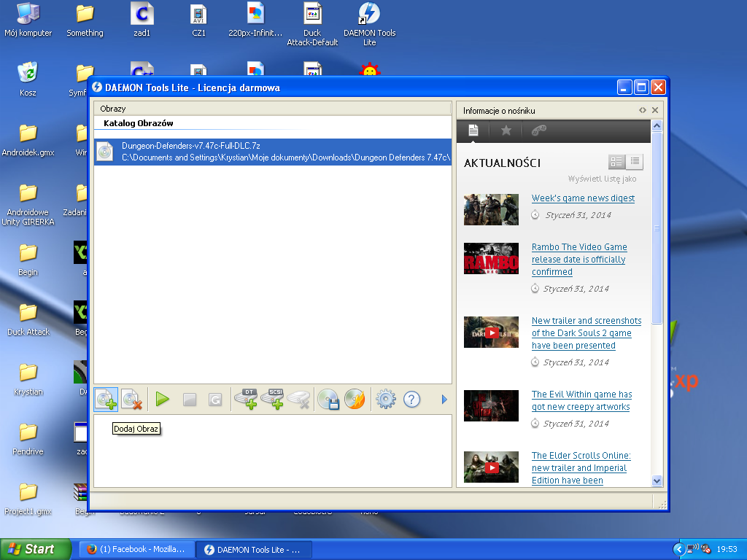Viewport: 747px width, 560px height.
Task: Add a DT virtual drive
Action: (x=246, y=400)
